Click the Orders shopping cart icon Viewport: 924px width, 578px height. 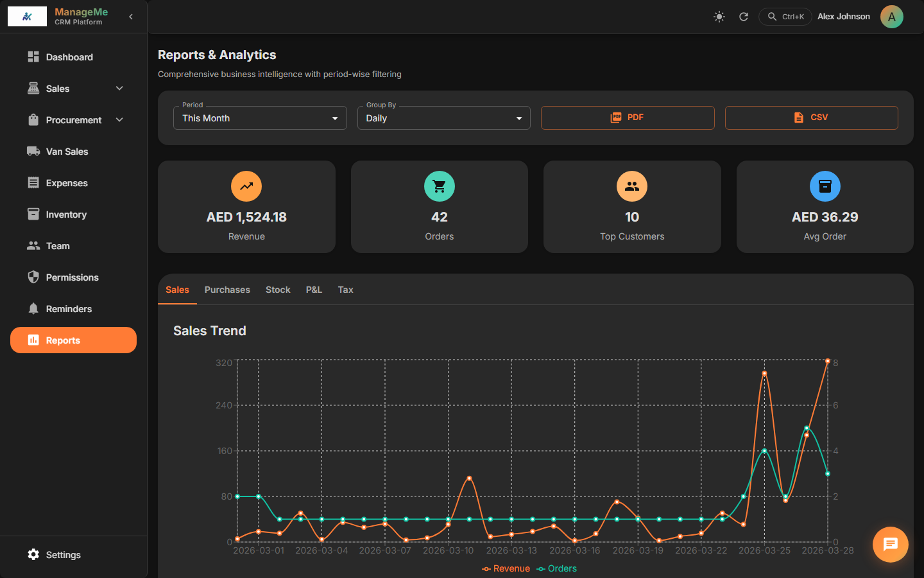(439, 186)
